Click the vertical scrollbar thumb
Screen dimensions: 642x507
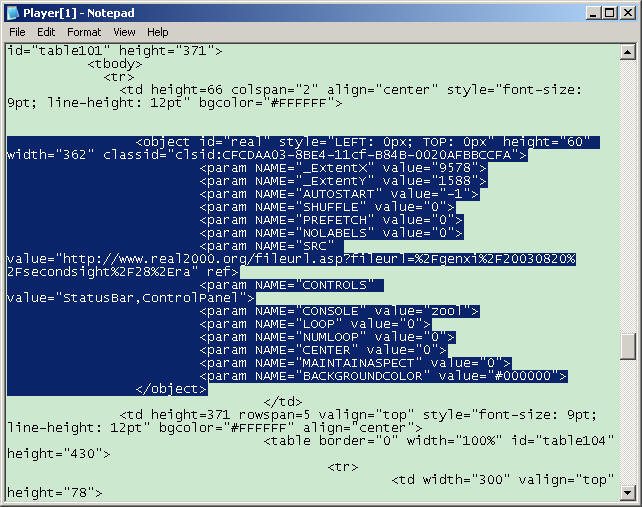pyautogui.click(x=627, y=345)
